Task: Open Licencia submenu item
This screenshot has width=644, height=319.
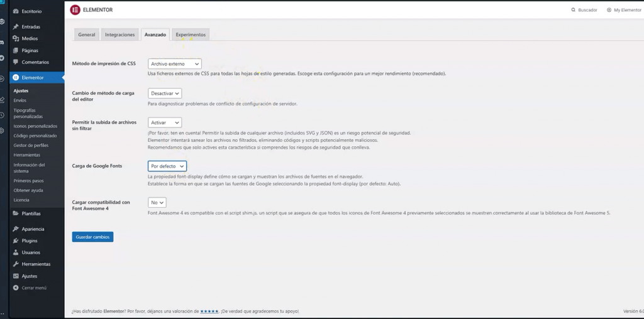Action: 21,200
